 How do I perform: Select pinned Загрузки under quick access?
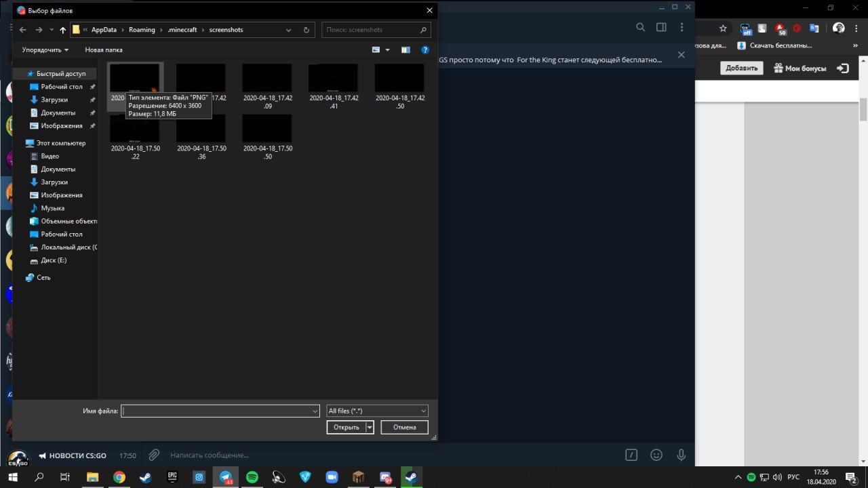[54, 100]
